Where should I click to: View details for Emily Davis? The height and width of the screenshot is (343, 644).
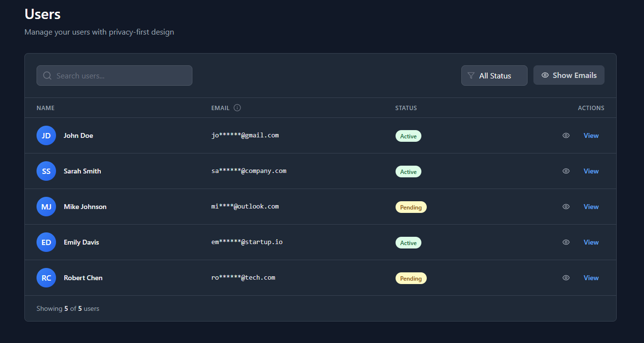(591, 242)
